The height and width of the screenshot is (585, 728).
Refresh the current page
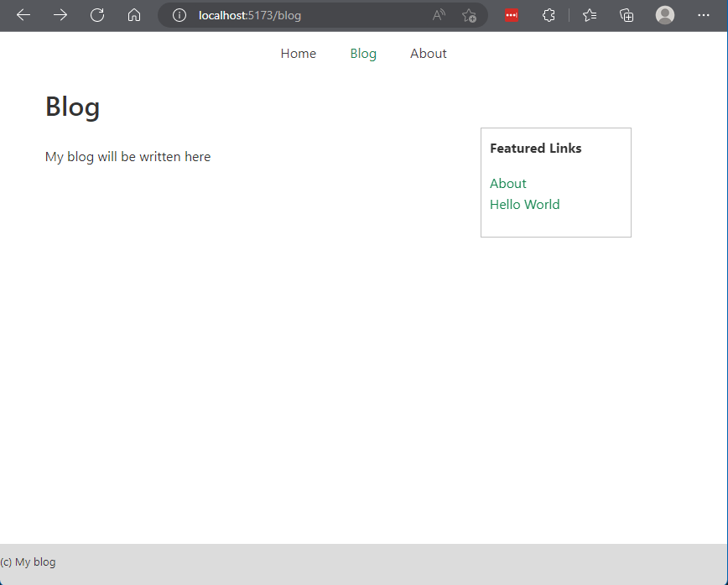[x=96, y=14]
